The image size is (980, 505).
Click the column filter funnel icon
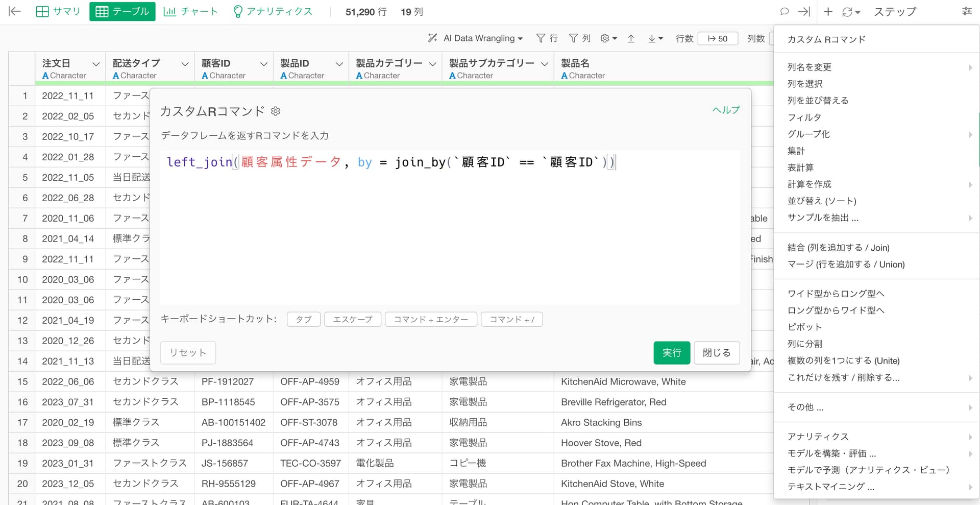579,38
